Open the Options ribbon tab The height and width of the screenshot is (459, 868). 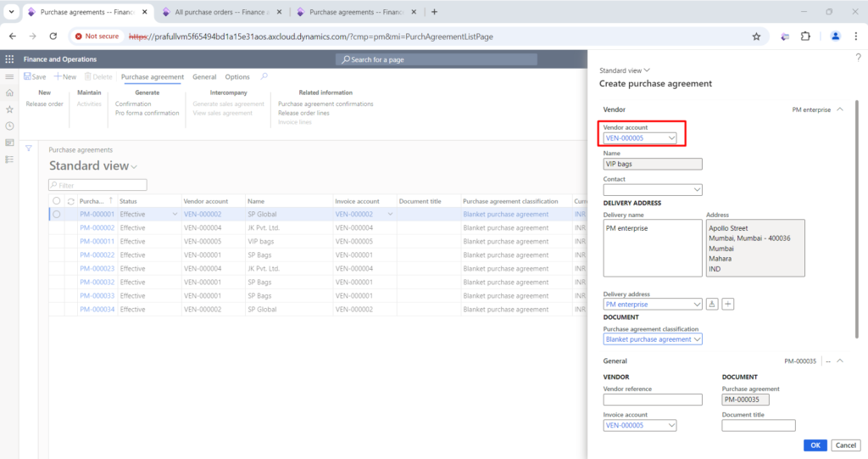click(x=237, y=77)
